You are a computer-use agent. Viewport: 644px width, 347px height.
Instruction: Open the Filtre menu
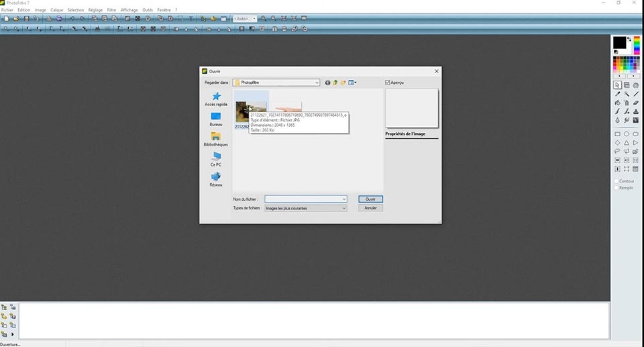(x=111, y=10)
